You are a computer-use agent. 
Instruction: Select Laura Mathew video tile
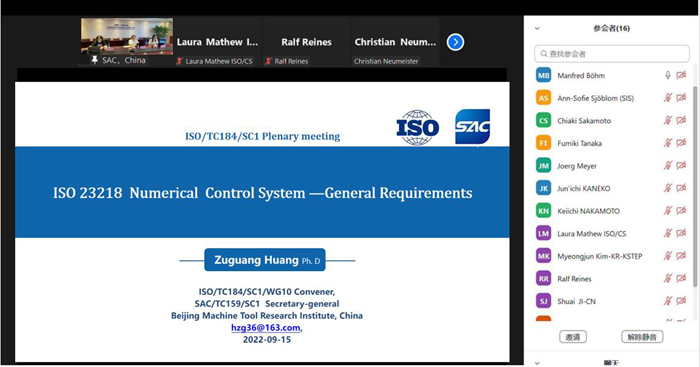click(x=217, y=42)
